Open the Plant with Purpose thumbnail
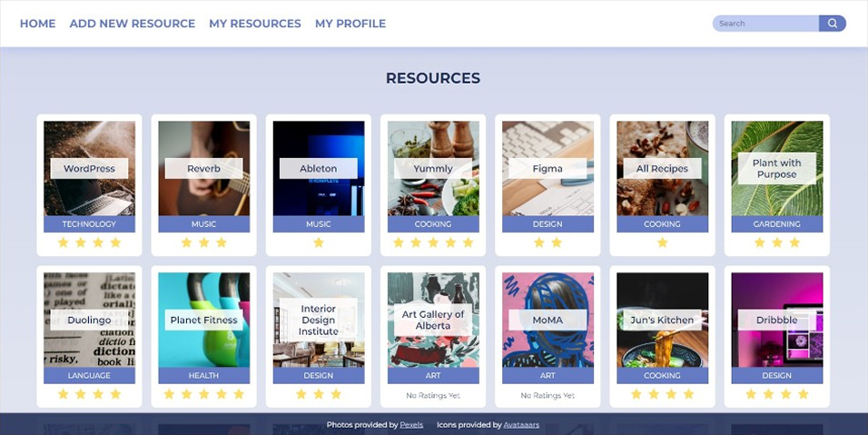 776,168
